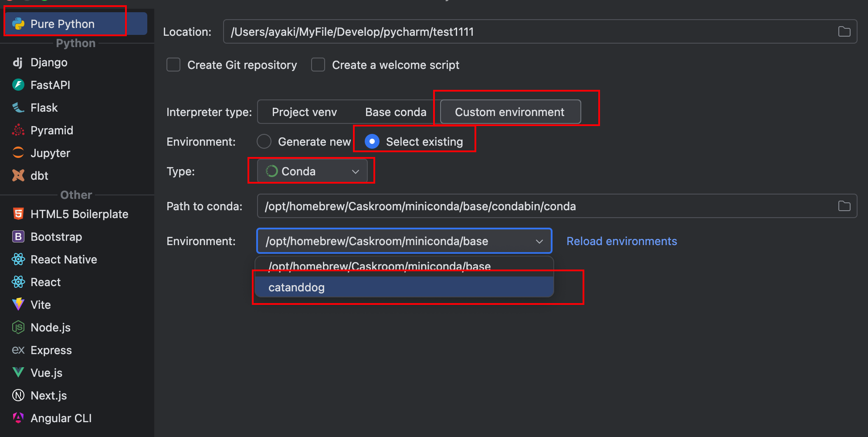Select Django project type label
The width and height of the screenshot is (868, 437).
[49, 62]
